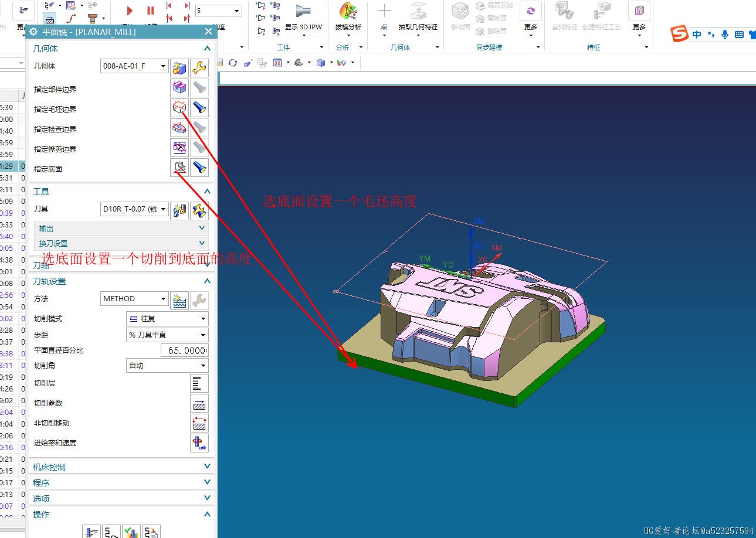Click the list toolpath icon under 操作
Image resolution: width=756 pixels, height=538 pixels.
[151, 532]
